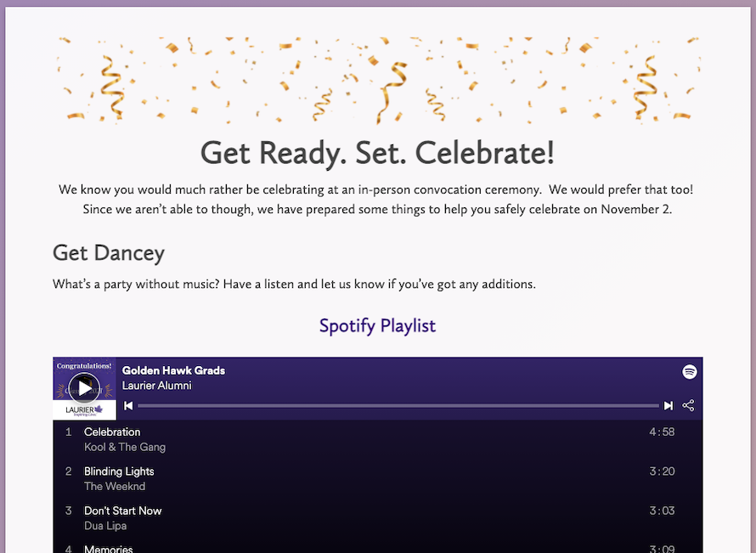Play the track Celebration
The image size is (756, 553).
pos(112,432)
